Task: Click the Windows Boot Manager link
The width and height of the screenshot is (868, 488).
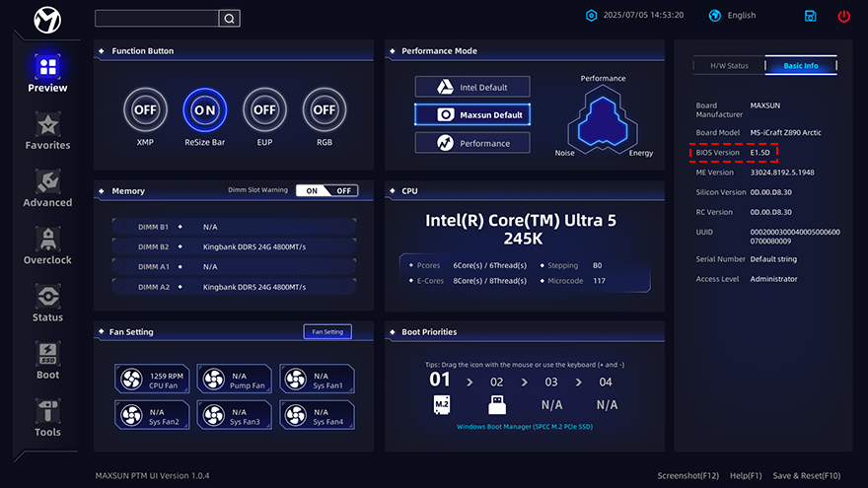Action: (x=524, y=427)
